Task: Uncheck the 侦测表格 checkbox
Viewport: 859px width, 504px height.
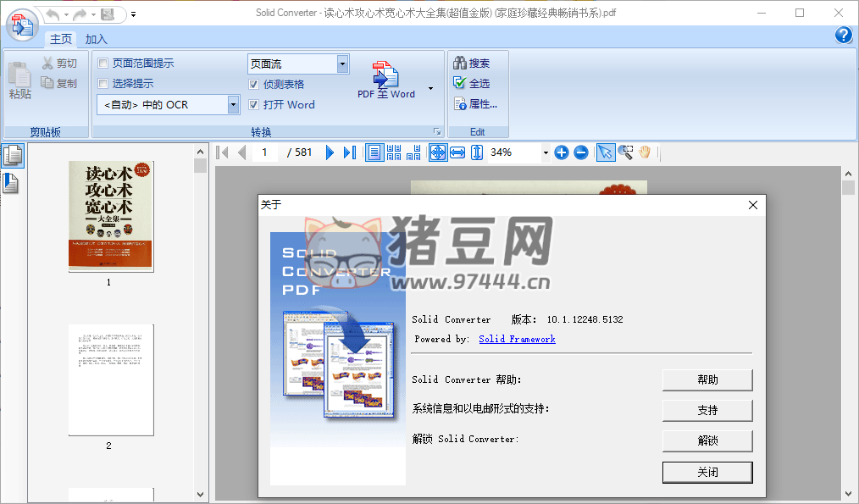Action: coord(254,85)
